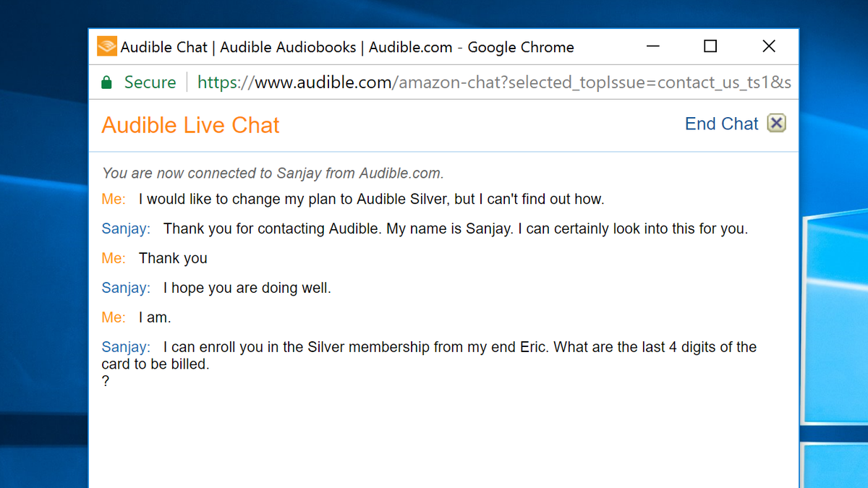Image resolution: width=868 pixels, height=488 pixels.
Task: Minimize the Audible Chat window
Action: pyautogui.click(x=653, y=46)
